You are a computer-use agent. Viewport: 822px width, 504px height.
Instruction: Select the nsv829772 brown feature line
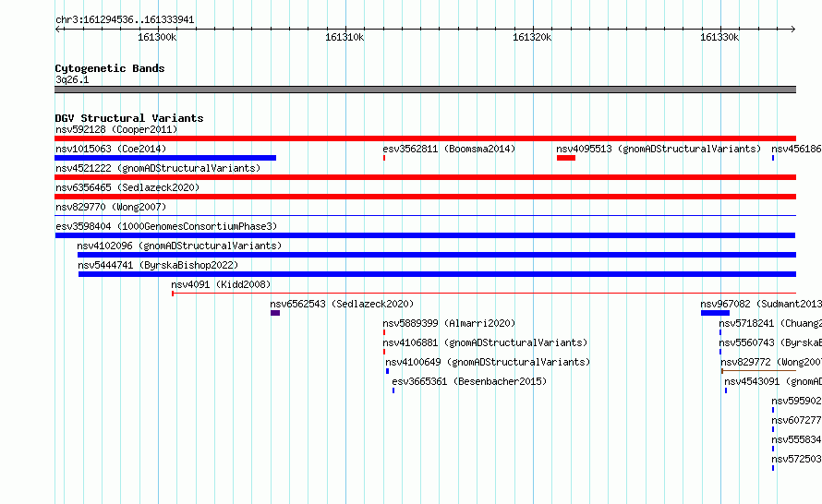click(758, 371)
